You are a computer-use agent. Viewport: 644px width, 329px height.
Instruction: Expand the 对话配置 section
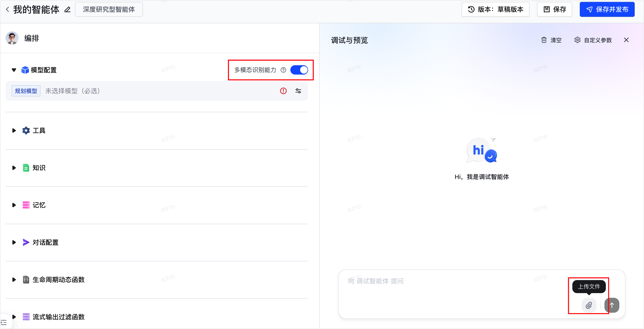[14, 243]
